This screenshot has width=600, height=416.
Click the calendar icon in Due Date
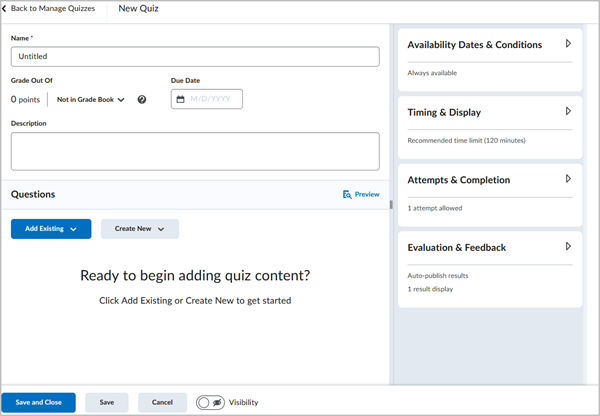tap(180, 99)
